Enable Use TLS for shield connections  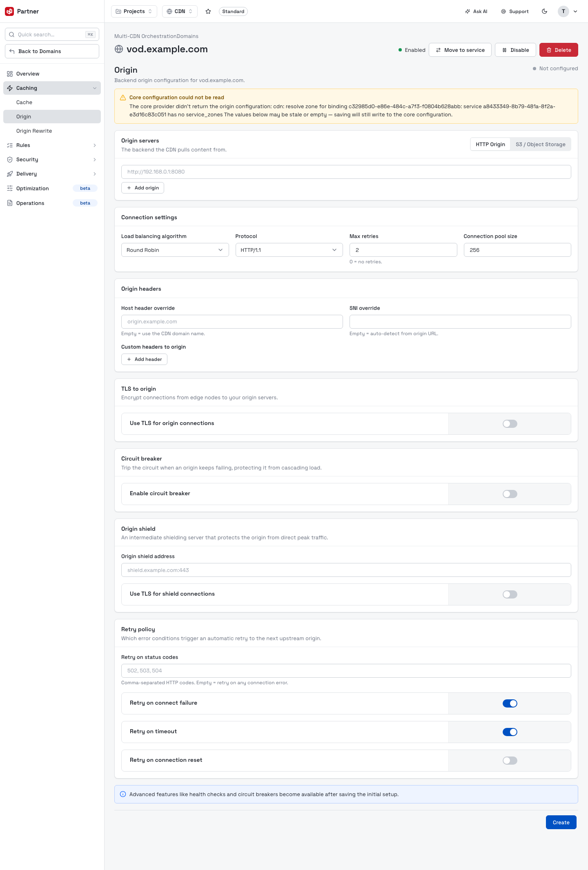tap(510, 594)
